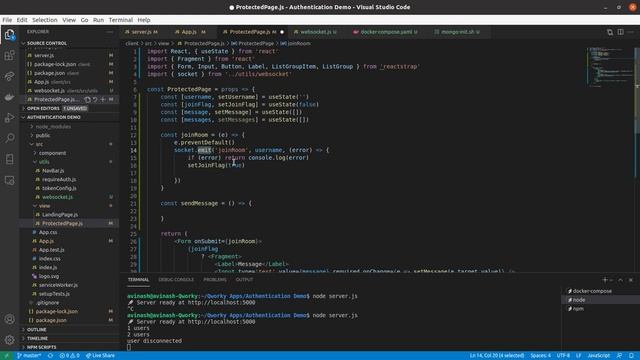The image size is (640, 360).
Task: Open the Accounts icon in activity bar
Action: [9, 319]
